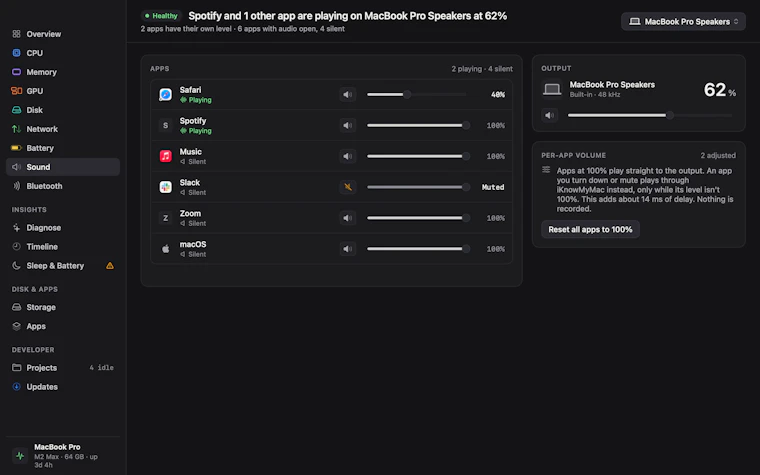Click Reset all apps to 100% button
The image size is (760, 475).
coord(590,229)
